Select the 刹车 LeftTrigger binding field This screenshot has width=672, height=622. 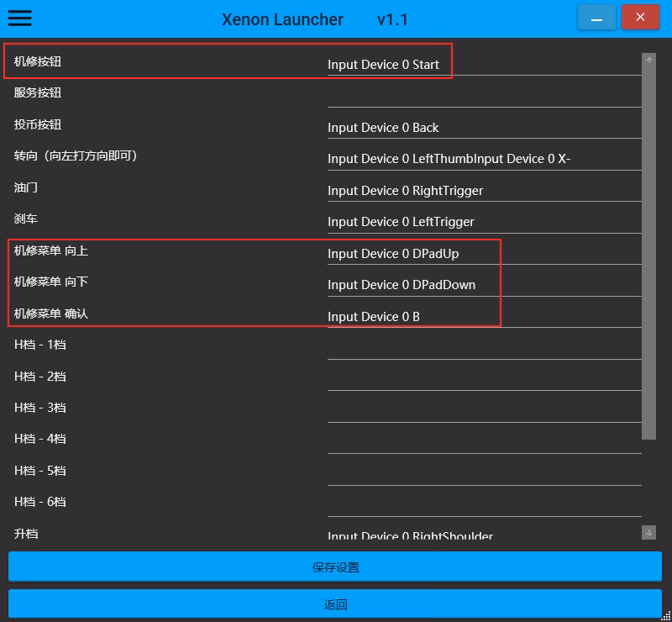point(484,222)
